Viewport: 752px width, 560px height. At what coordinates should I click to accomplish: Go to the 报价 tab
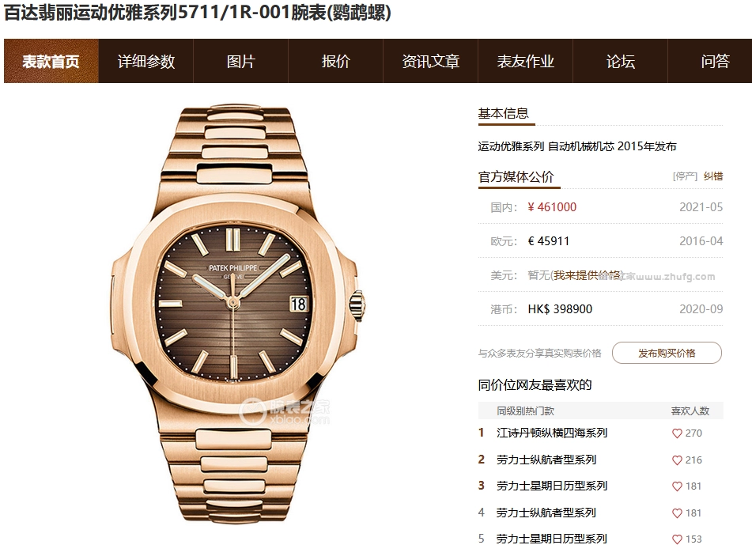pos(336,61)
